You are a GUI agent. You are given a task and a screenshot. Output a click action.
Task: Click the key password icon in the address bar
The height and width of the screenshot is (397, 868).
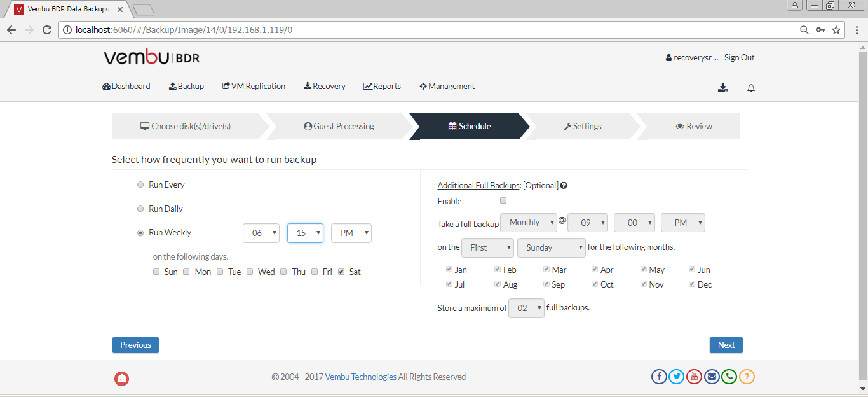tap(820, 30)
